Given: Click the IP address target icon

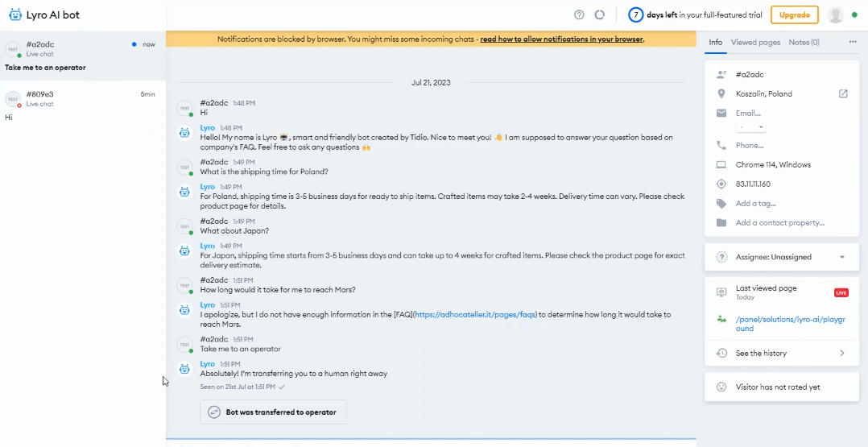Looking at the screenshot, I should coord(721,184).
